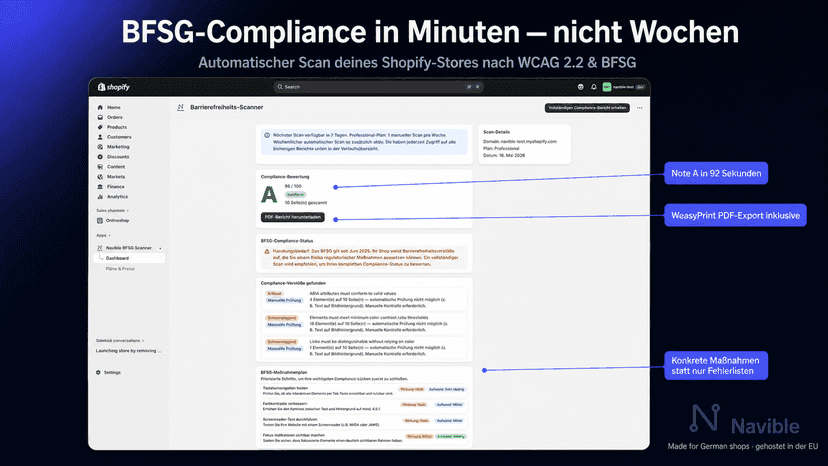Click the Orders inbox icon
828x466 pixels.
click(100, 117)
